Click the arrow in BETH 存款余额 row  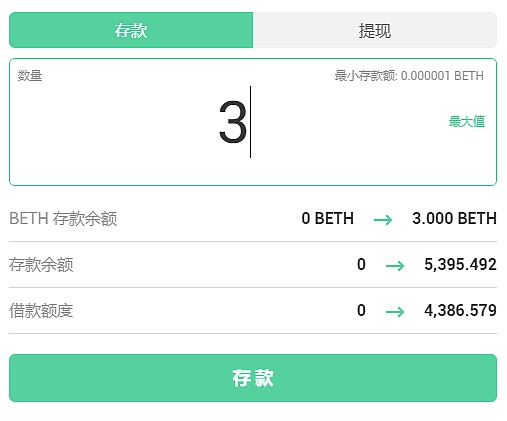tap(383, 219)
